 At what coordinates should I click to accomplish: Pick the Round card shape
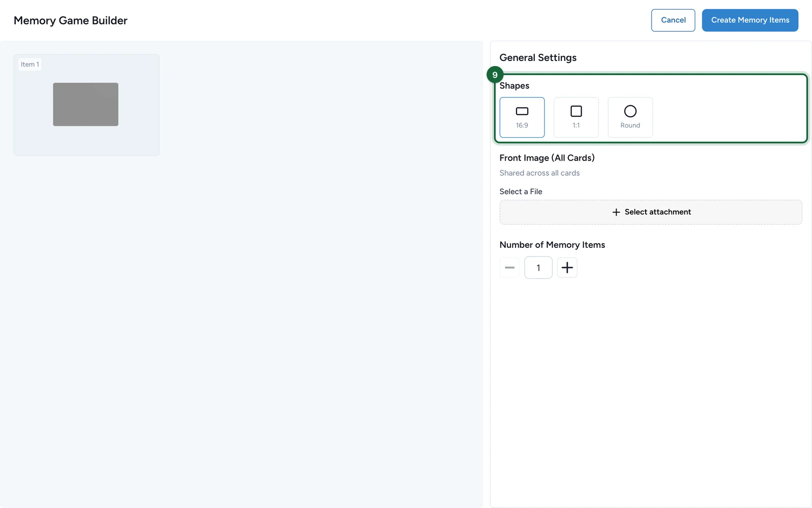(630, 117)
